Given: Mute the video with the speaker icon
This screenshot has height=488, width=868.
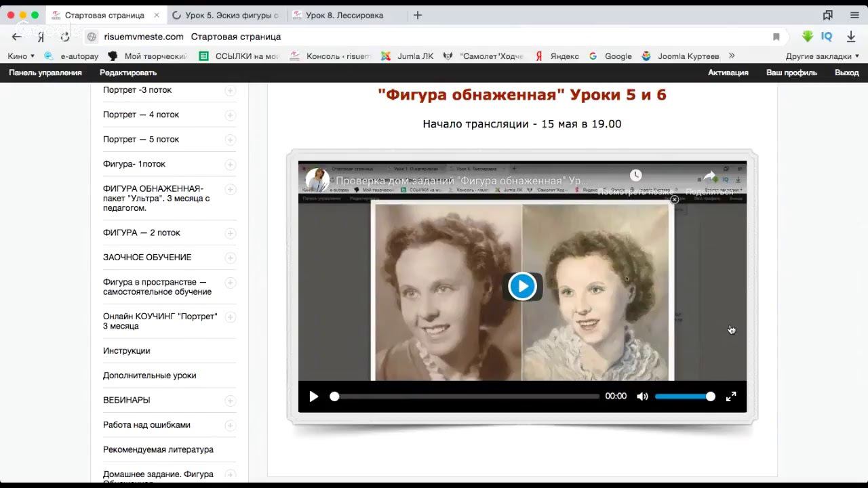Looking at the screenshot, I should coord(642,396).
